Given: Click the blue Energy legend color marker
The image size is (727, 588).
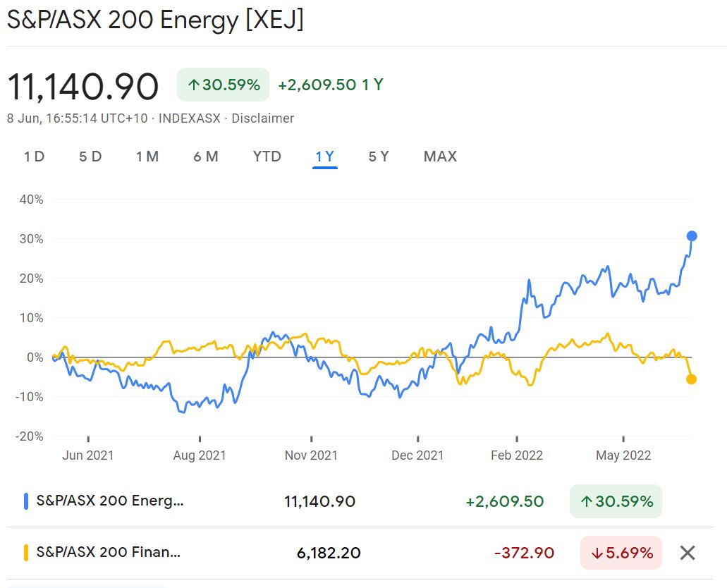Looking at the screenshot, I should tap(26, 502).
